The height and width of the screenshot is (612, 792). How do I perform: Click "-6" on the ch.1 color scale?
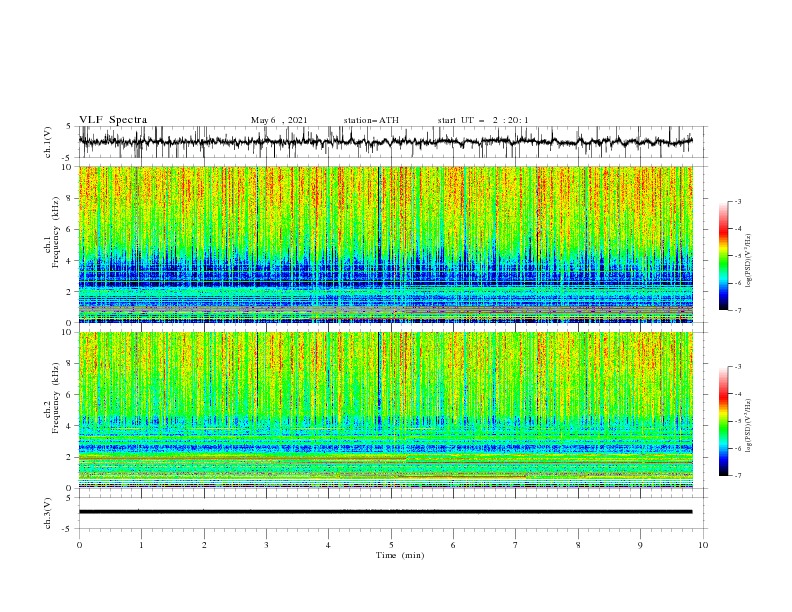click(x=738, y=283)
